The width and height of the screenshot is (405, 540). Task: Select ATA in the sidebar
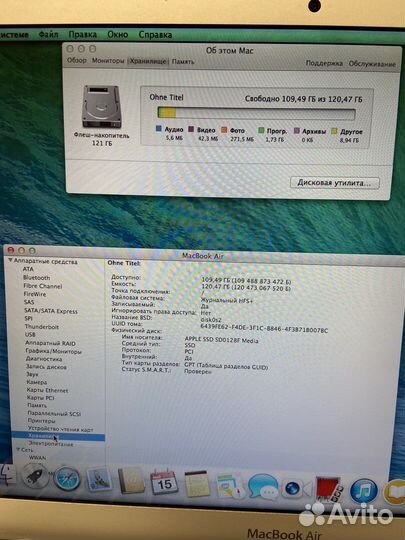click(28, 269)
